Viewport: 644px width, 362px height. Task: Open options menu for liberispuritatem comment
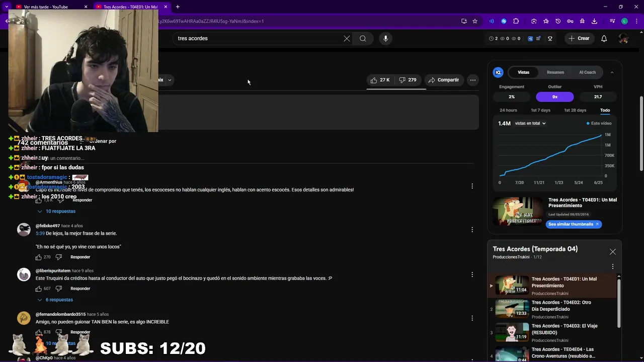click(x=472, y=275)
